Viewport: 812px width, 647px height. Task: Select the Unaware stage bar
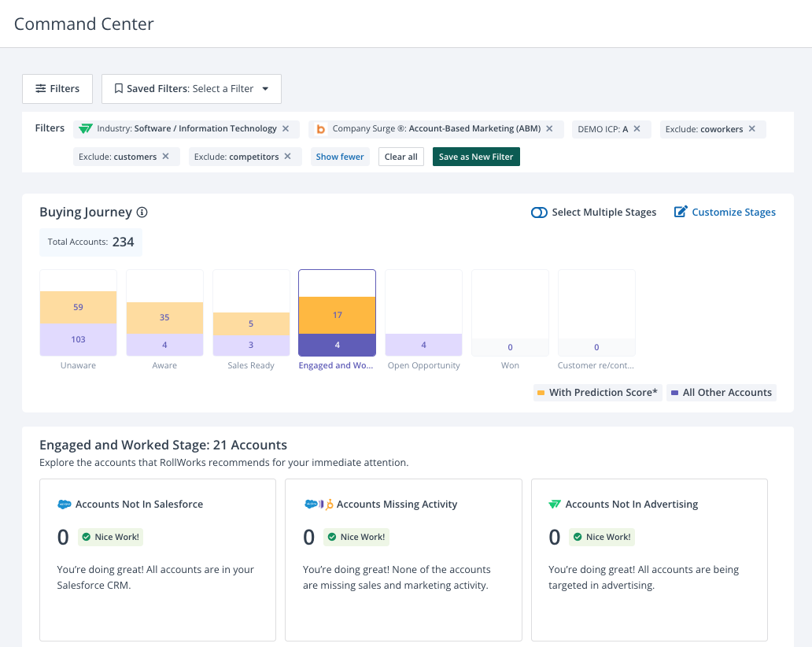click(x=78, y=313)
